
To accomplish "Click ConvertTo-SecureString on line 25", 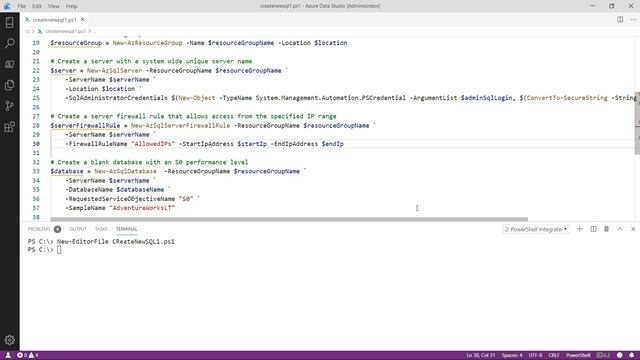I will pyautogui.click(x=567, y=98).
